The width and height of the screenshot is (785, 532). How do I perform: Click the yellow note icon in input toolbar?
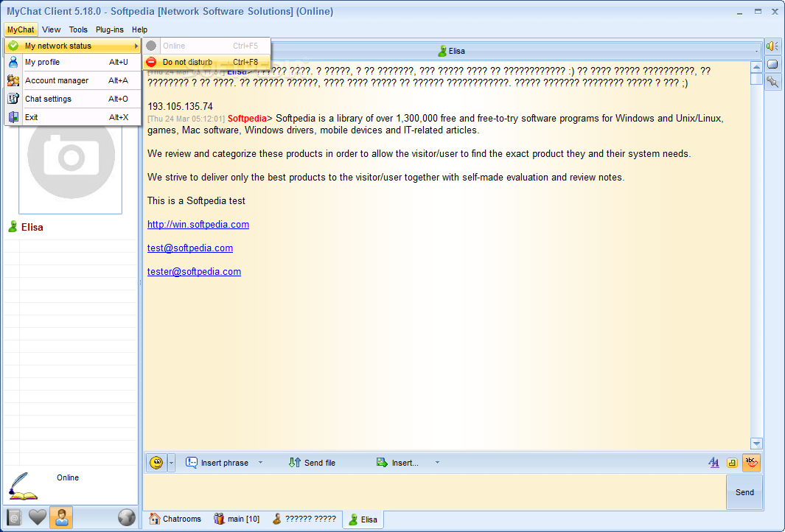pyautogui.click(x=732, y=463)
